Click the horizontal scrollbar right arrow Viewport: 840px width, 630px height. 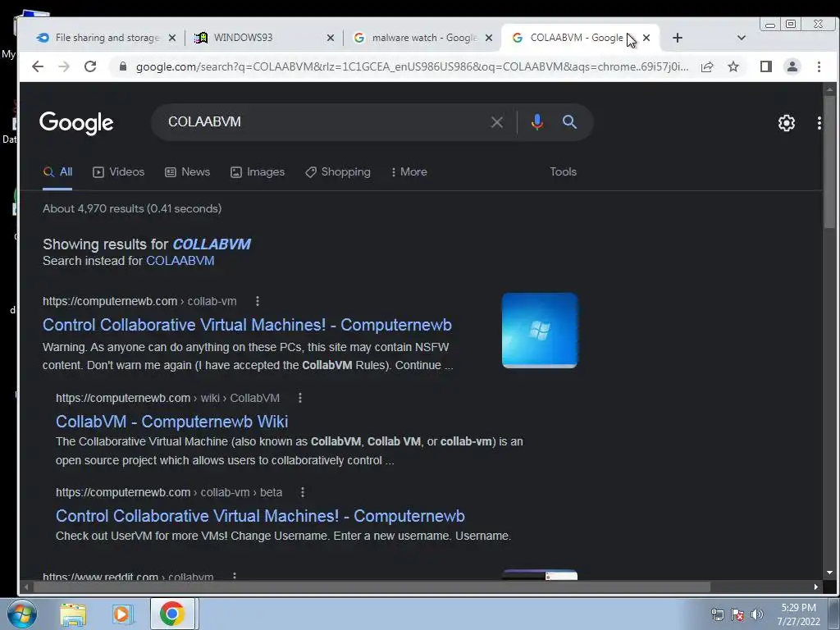tap(816, 587)
